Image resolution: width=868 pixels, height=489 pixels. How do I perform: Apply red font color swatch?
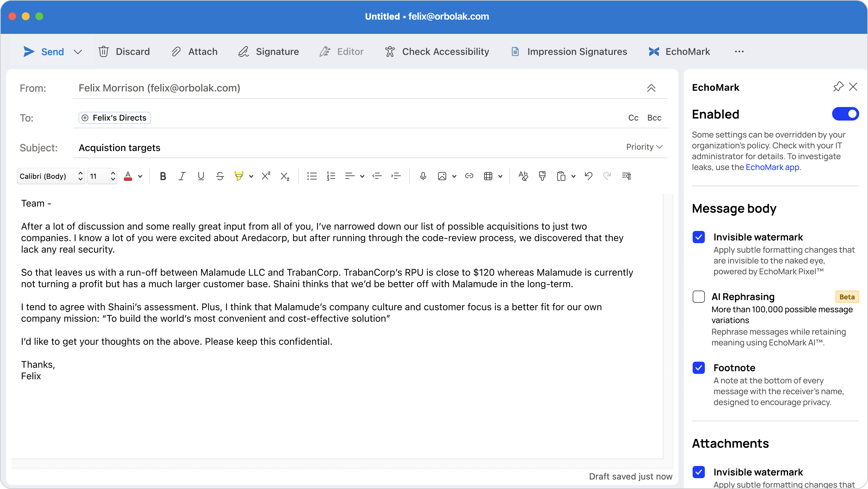point(128,176)
